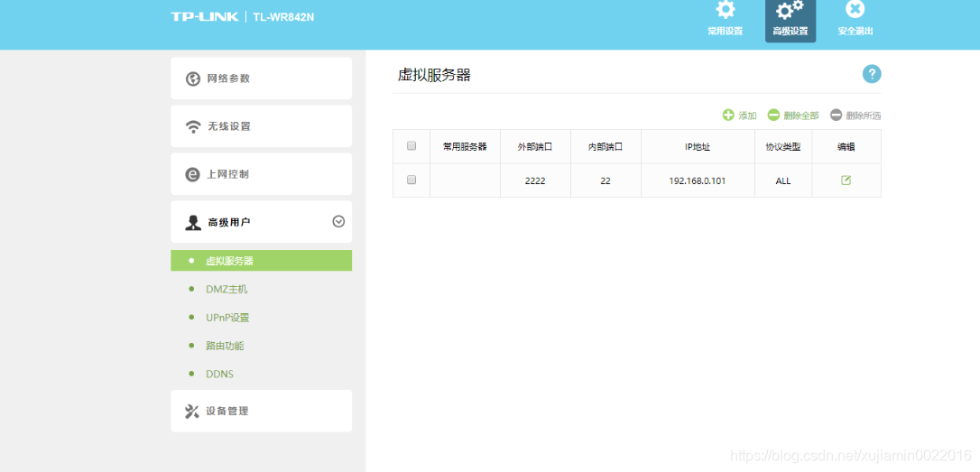Open 高级设置 double-gear icon tab
This screenshot has height=472, width=980.
[790, 10]
